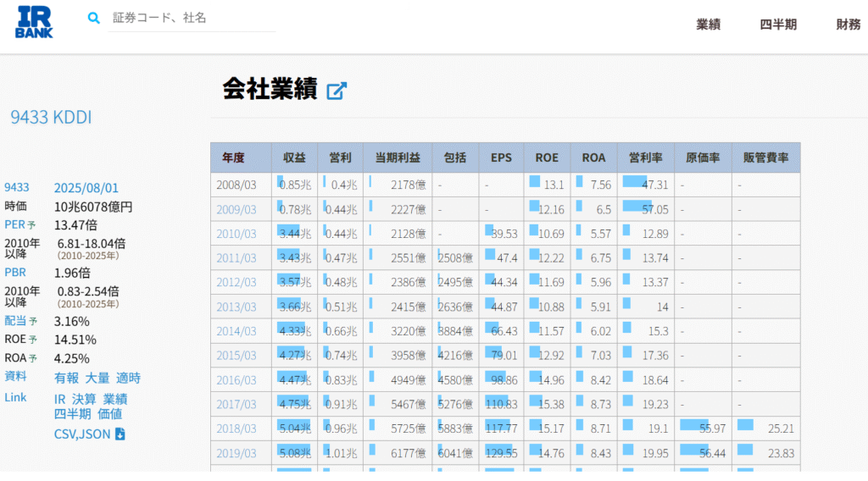The image size is (868, 481).
Task: Open the 2015/03 fiscal year row
Action: pos(236,356)
